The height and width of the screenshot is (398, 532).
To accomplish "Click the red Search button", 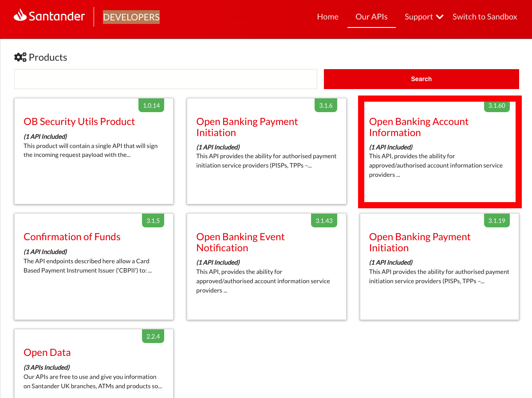I will (x=422, y=79).
